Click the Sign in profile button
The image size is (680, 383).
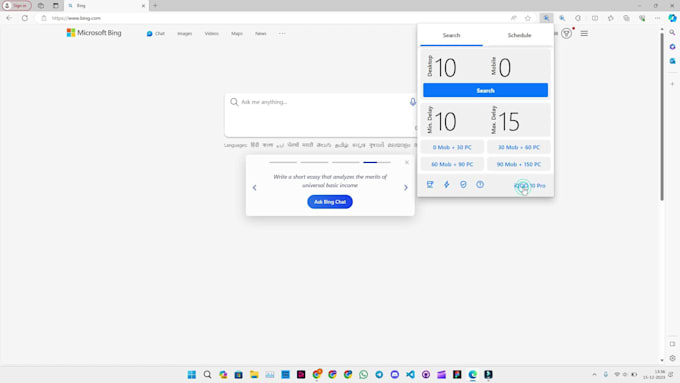coord(16,6)
